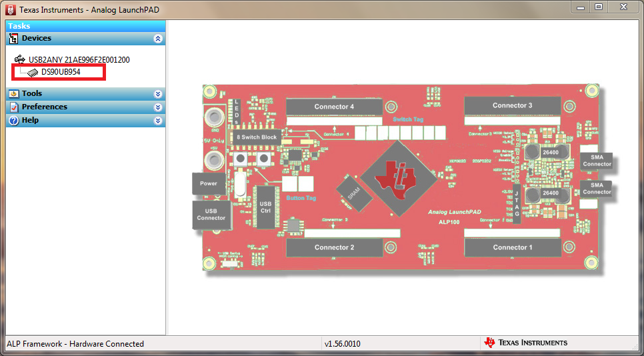Viewport: 644px width, 356px height.
Task: Click the Power block on board
Action: [209, 183]
